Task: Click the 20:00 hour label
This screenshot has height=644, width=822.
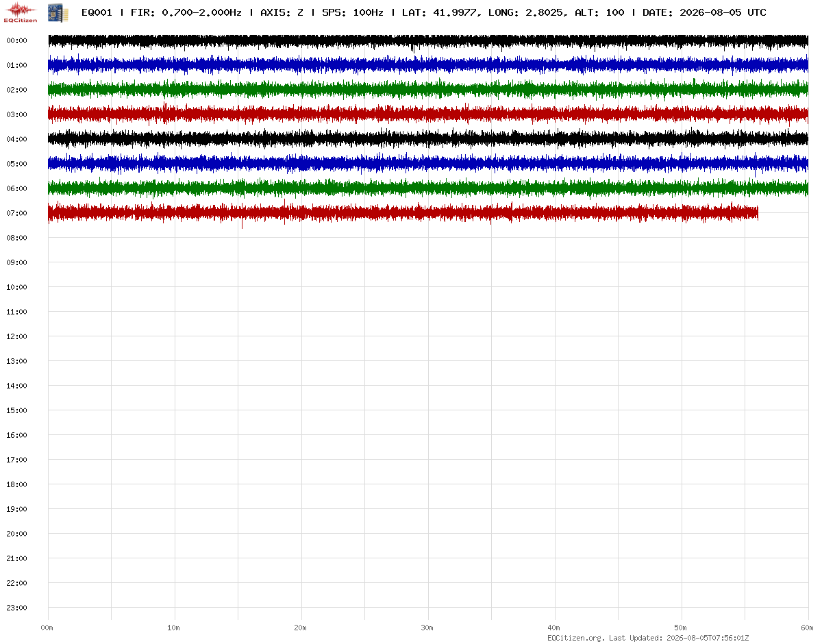Action: (x=16, y=534)
